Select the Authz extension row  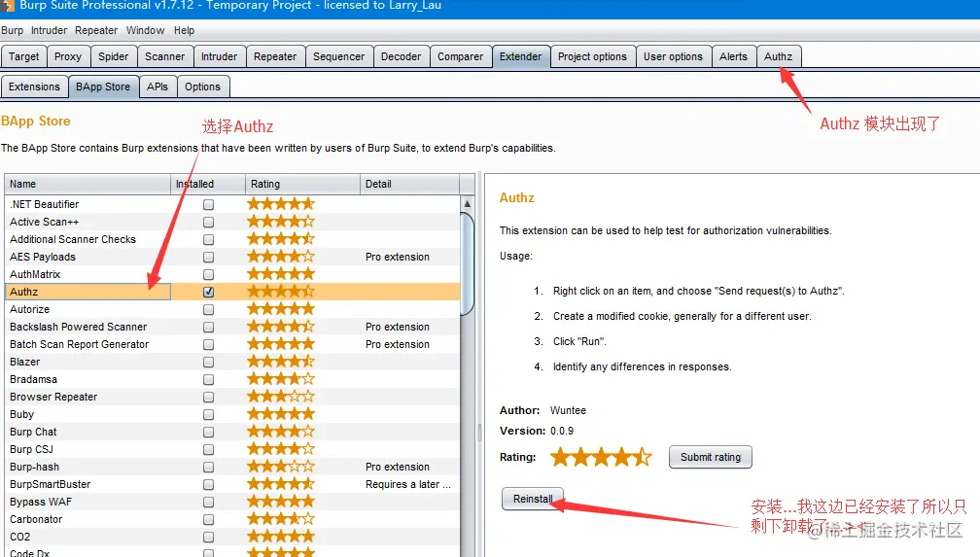point(232,292)
